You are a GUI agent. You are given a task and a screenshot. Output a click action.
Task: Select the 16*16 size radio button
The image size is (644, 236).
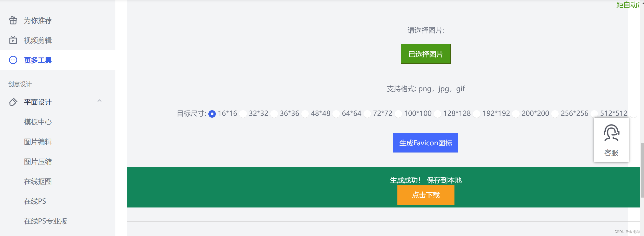(212, 114)
